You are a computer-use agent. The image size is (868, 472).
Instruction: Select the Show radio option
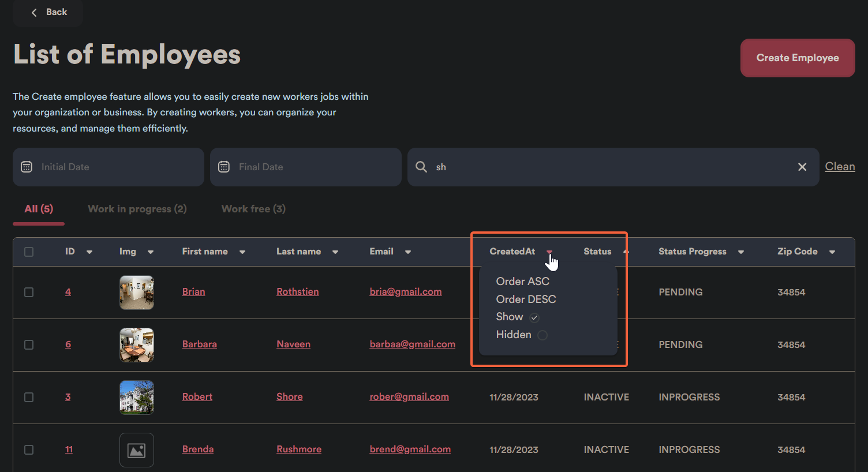point(534,317)
